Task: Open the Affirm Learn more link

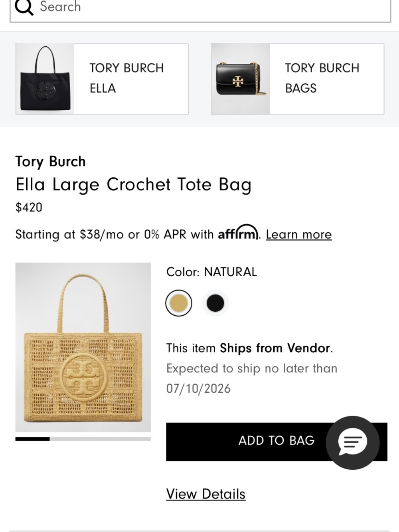Action: click(299, 234)
